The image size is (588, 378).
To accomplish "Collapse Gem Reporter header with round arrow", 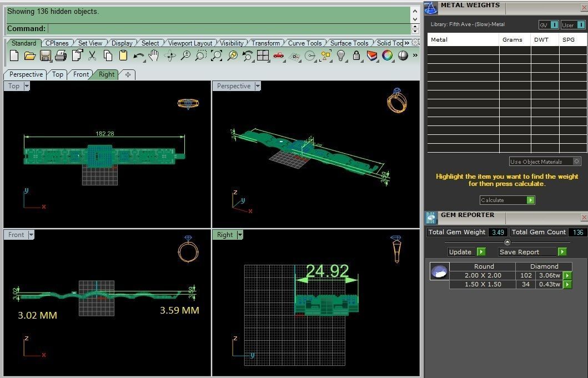I will tap(507, 242).
